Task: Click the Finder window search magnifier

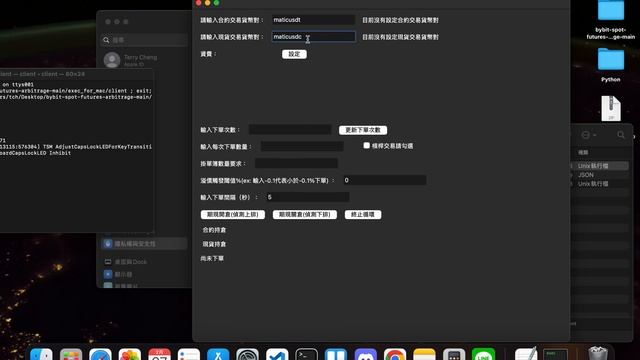Action: 620,135
